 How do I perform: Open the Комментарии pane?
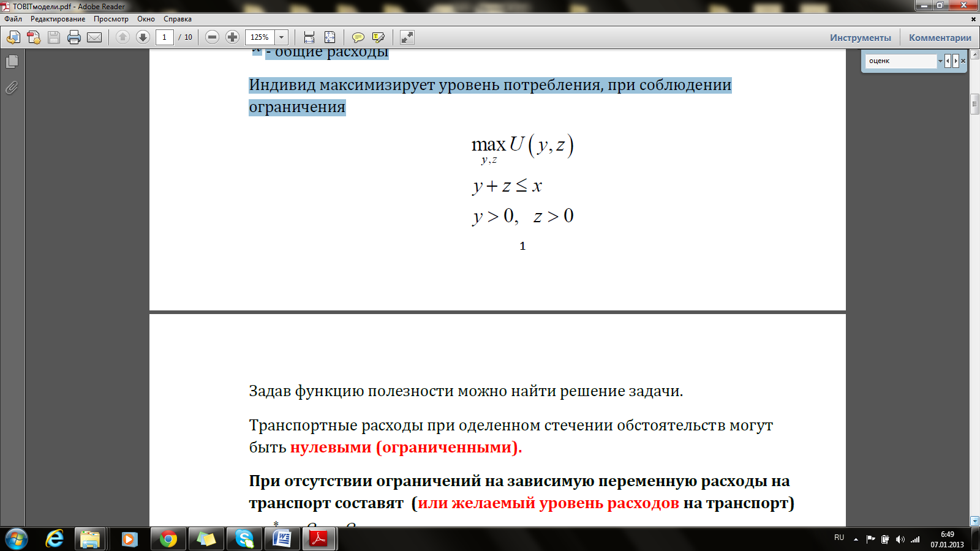[x=940, y=38]
